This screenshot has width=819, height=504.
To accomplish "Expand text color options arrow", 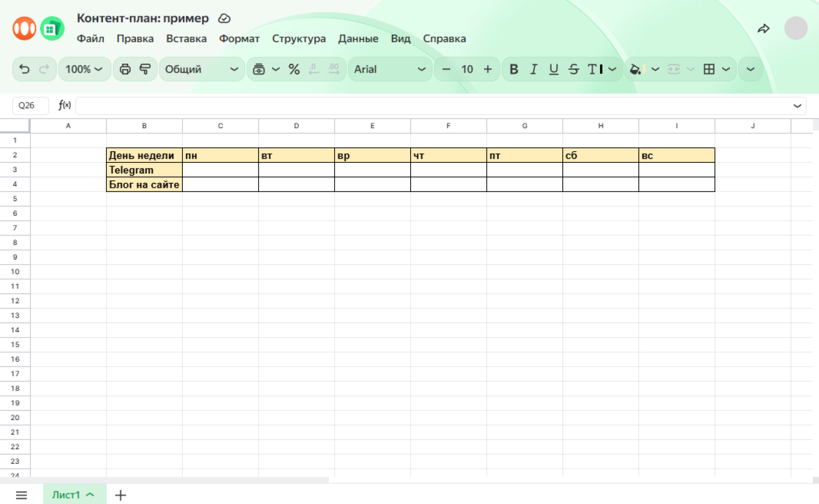I will tap(612, 69).
